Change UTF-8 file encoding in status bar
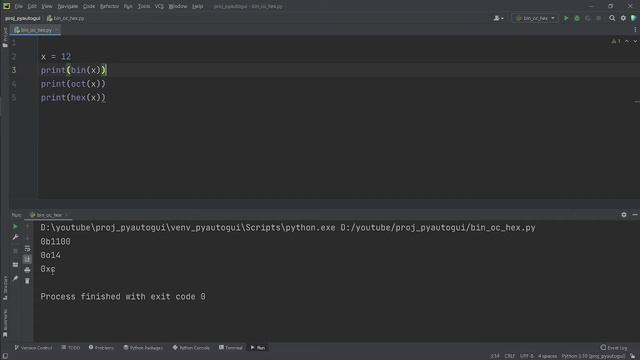The image size is (640, 360). coord(527,356)
